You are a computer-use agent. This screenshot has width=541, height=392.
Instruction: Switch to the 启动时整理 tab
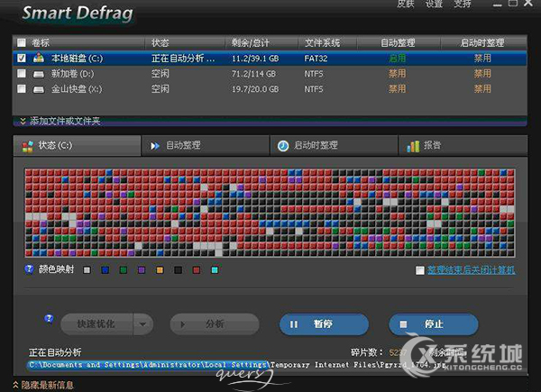334,145
